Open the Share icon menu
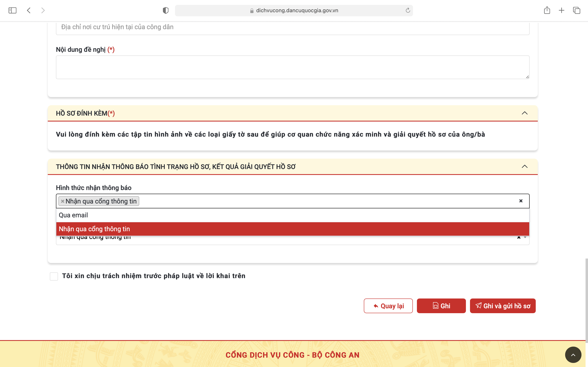The image size is (588, 367). 547,10
